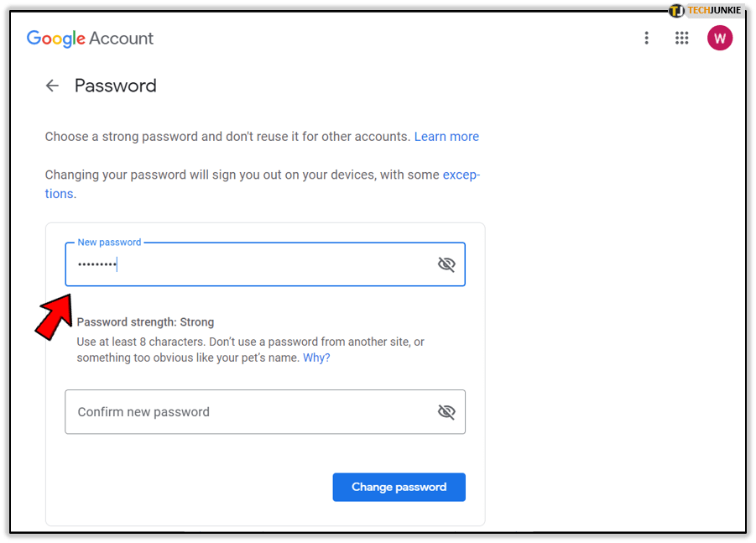
Task: Click the "Password" page heading
Action: (116, 86)
